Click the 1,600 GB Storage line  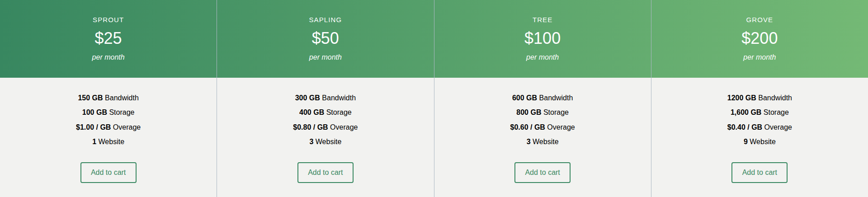(x=759, y=112)
